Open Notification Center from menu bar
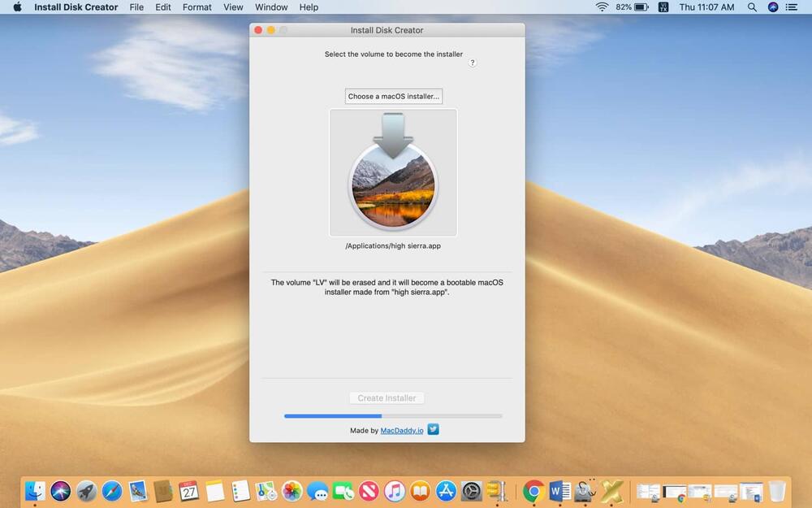Viewport: 812px width, 508px height. (792, 7)
